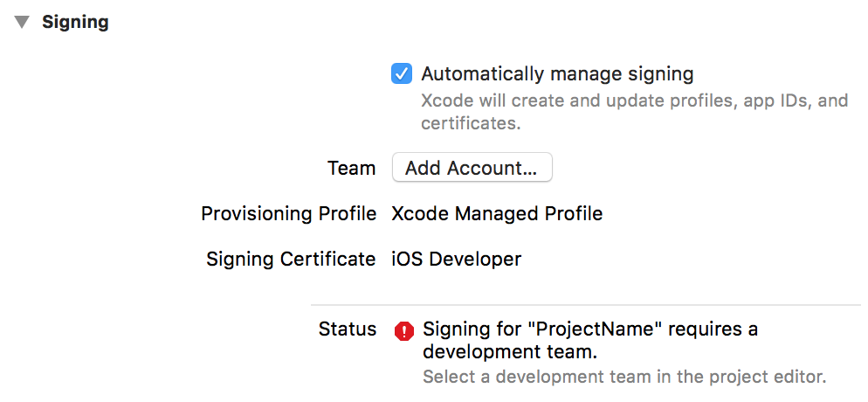Click the red error status icon
The height and width of the screenshot is (402, 868).
point(404,331)
